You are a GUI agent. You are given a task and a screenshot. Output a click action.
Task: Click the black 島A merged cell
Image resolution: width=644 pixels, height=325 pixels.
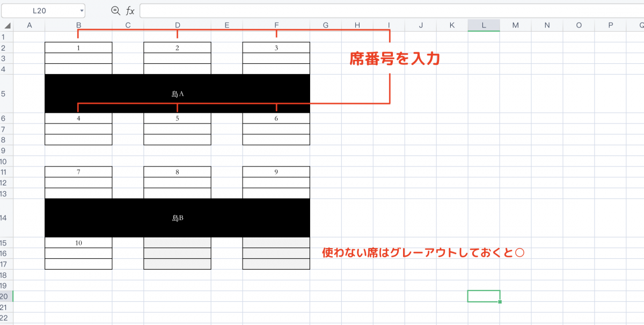click(177, 93)
